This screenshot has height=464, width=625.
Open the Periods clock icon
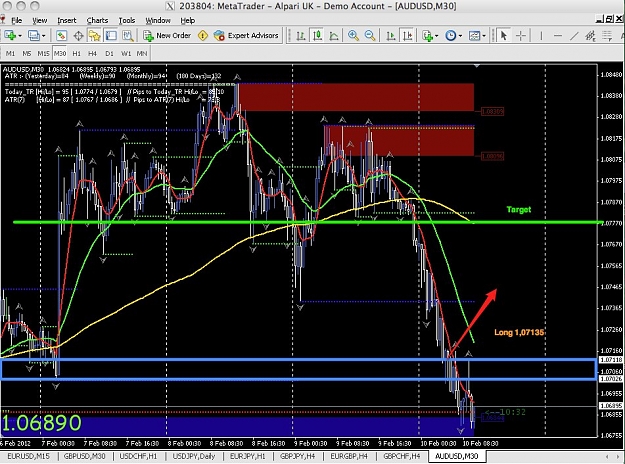pos(450,36)
